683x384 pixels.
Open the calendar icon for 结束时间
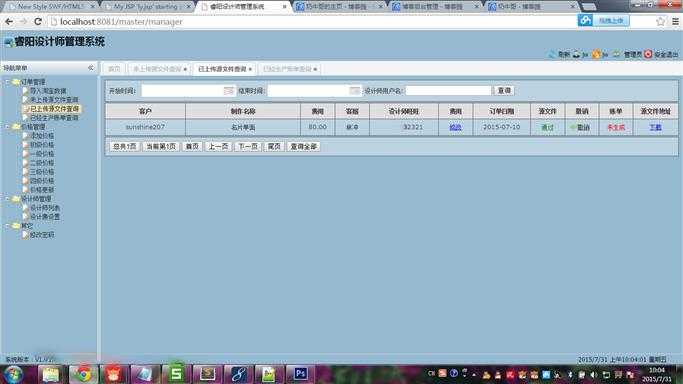355,91
